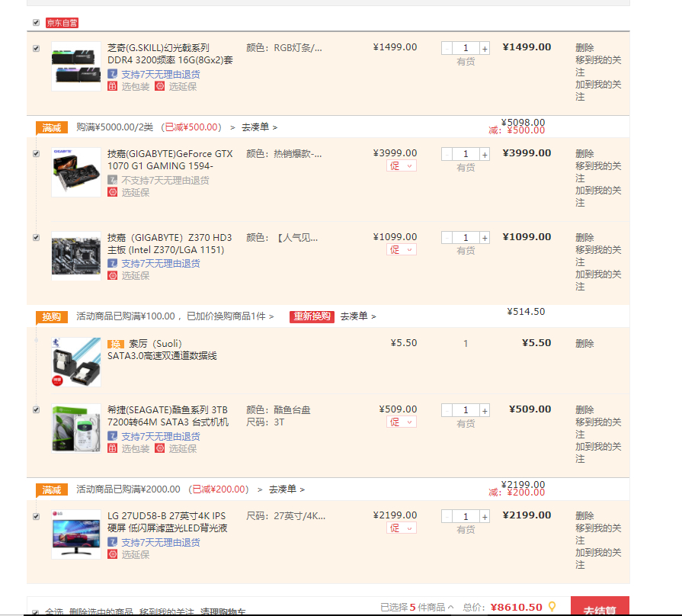Open 促 promotion dropdown for LG monitor
The width and height of the screenshot is (682, 616).
point(402,528)
